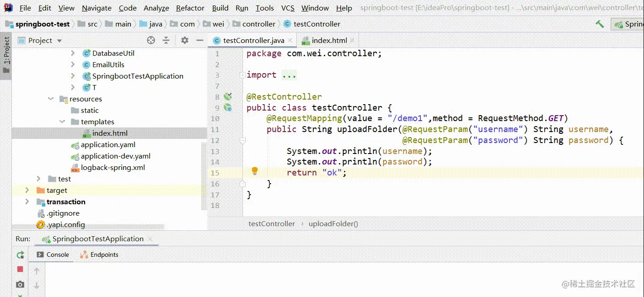Click the EmailUtils class icon
This screenshot has width=644, height=297.
[86, 64]
